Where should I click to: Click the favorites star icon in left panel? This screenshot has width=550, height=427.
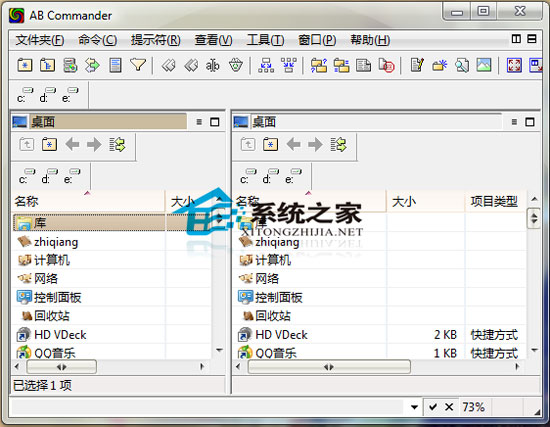[x=49, y=144]
